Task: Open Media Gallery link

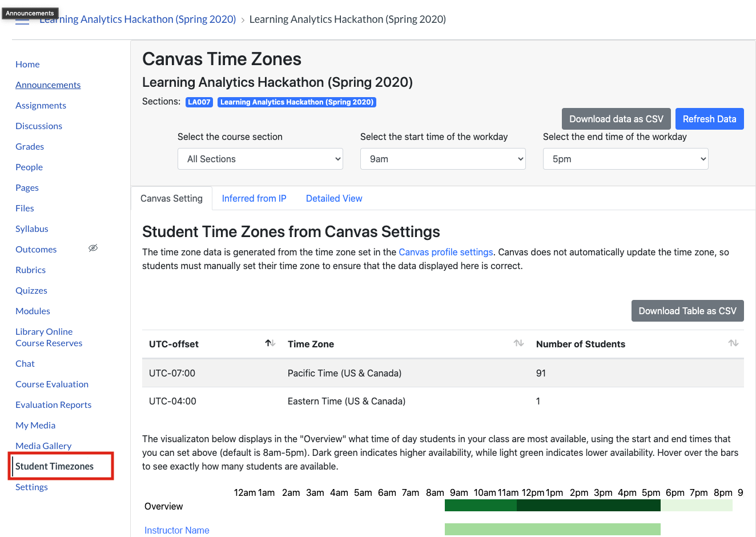Action: [43, 446]
